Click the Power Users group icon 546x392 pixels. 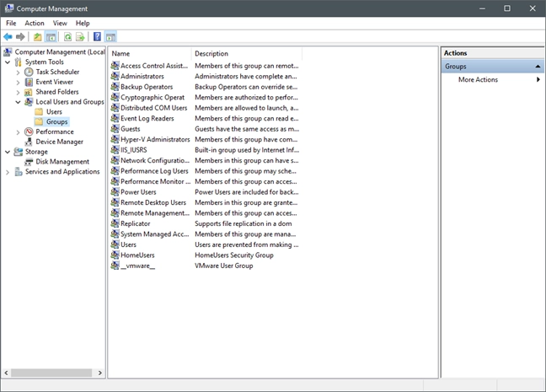pyautogui.click(x=115, y=191)
